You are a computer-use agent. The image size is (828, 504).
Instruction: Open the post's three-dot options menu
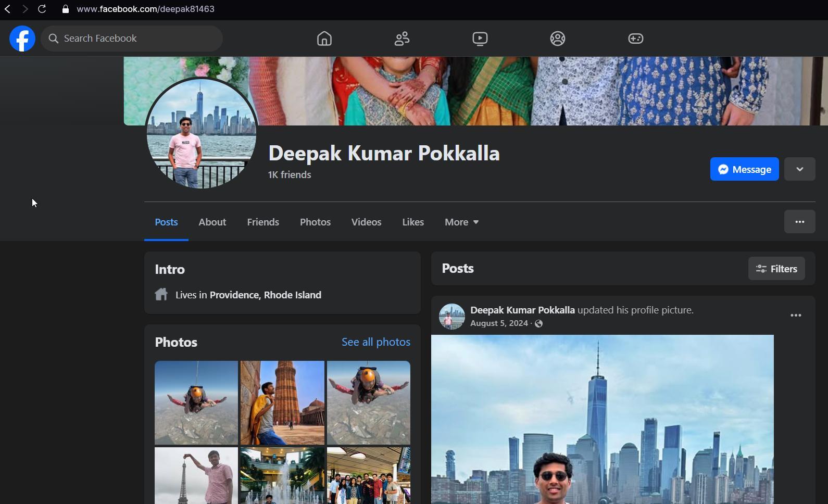pyautogui.click(x=796, y=316)
